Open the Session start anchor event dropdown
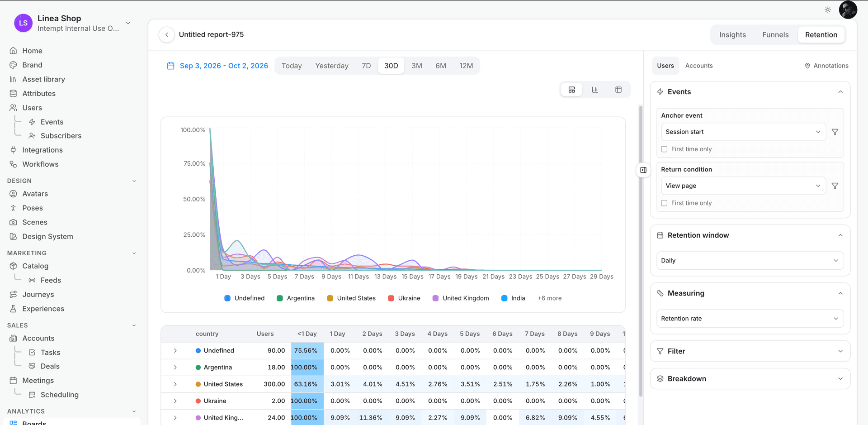This screenshot has width=868, height=425. click(743, 132)
